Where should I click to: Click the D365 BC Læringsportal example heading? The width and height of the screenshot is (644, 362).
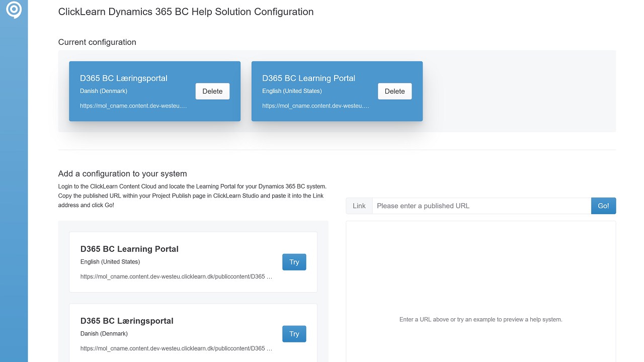[127, 321]
